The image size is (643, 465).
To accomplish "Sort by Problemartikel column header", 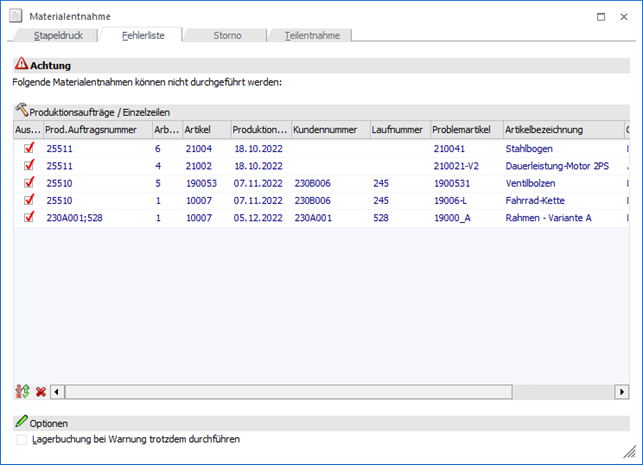I will pyautogui.click(x=464, y=130).
